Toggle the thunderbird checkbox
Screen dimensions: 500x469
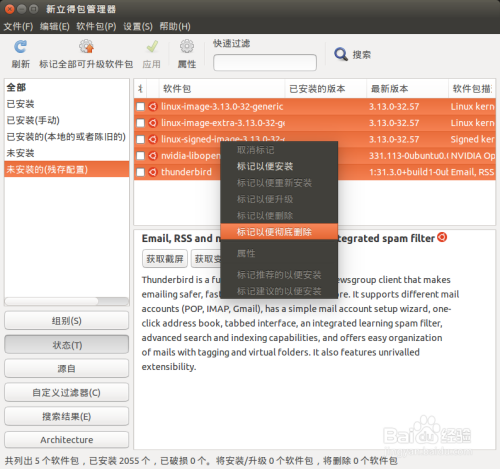point(141,172)
